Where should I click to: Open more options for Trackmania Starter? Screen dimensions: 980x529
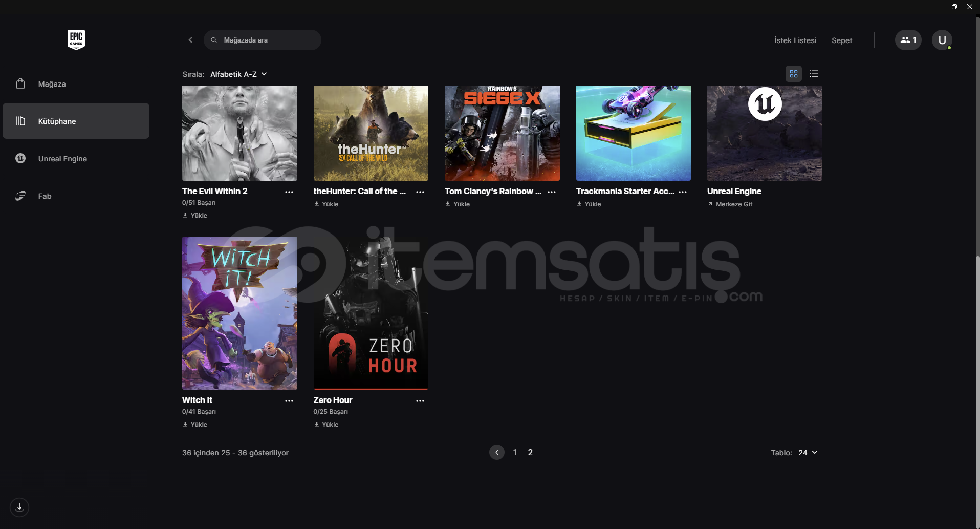coord(683,192)
